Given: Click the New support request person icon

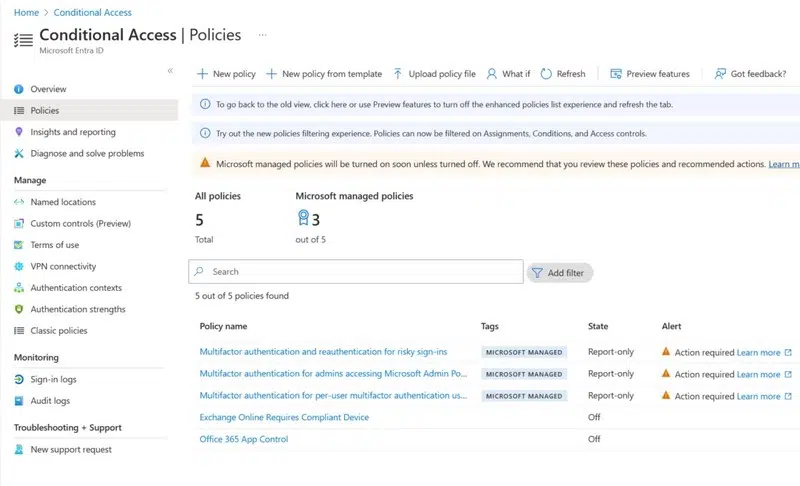Looking at the screenshot, I should coord(19,449).
